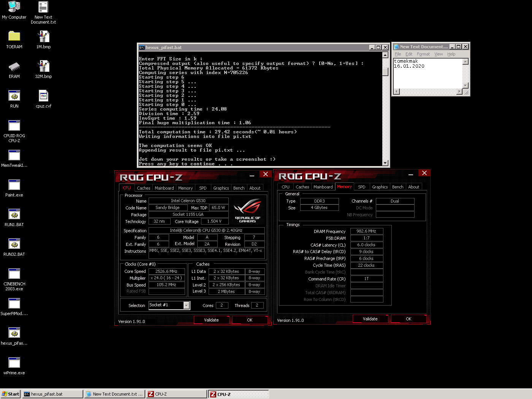Image resolution: width=532 pixels, height=399 pixels.
Task: Activate the first CPU-Z taskbar button
Action: [177, 394]
